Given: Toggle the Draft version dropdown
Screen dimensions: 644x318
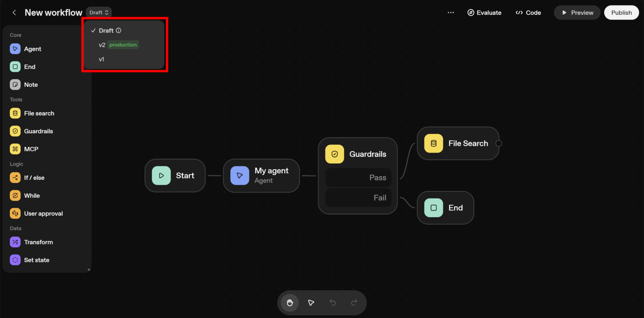Looking at the screenshot, I should [99, 13].
